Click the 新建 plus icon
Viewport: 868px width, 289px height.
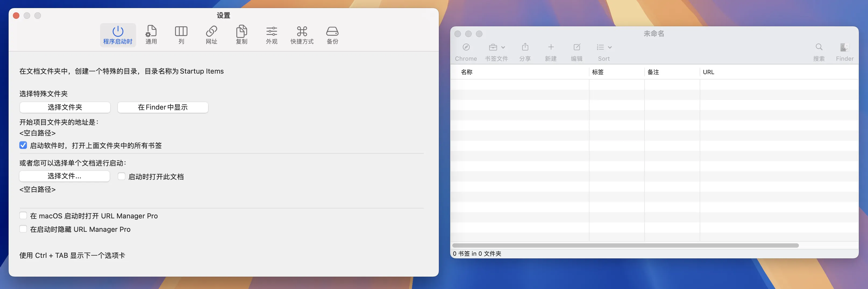(x=551, y=47)
